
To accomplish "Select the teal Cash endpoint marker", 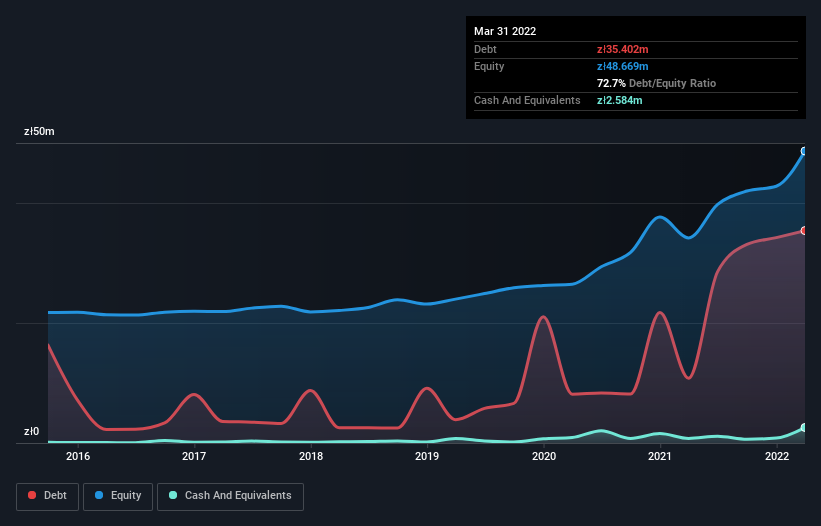I will click(x=804, y=428).
